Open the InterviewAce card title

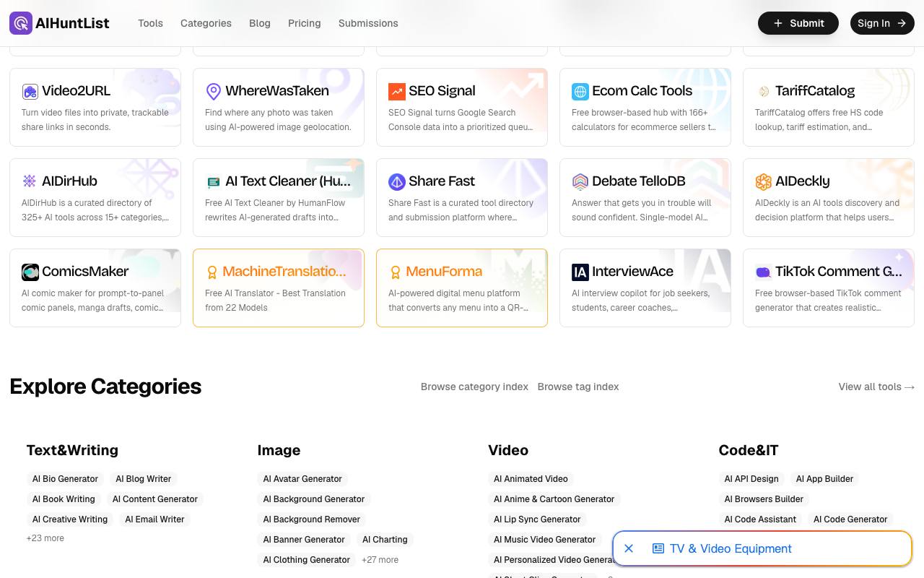(632, 272)
